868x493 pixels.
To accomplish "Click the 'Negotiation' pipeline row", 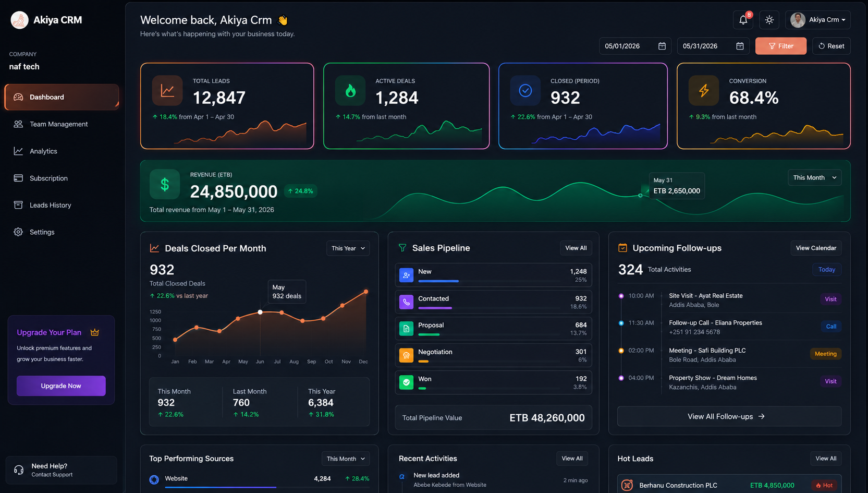I will click(493, 356).
